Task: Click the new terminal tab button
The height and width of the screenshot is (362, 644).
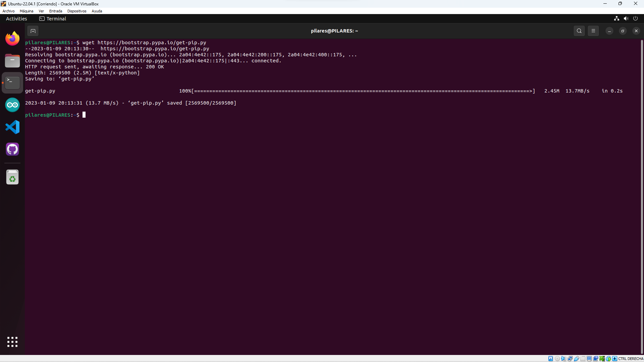Action: click(33, 31)
